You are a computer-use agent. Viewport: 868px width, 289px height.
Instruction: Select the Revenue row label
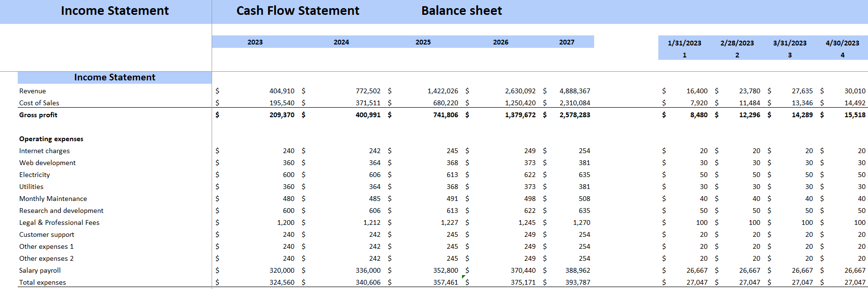click(x=33, y=91)
